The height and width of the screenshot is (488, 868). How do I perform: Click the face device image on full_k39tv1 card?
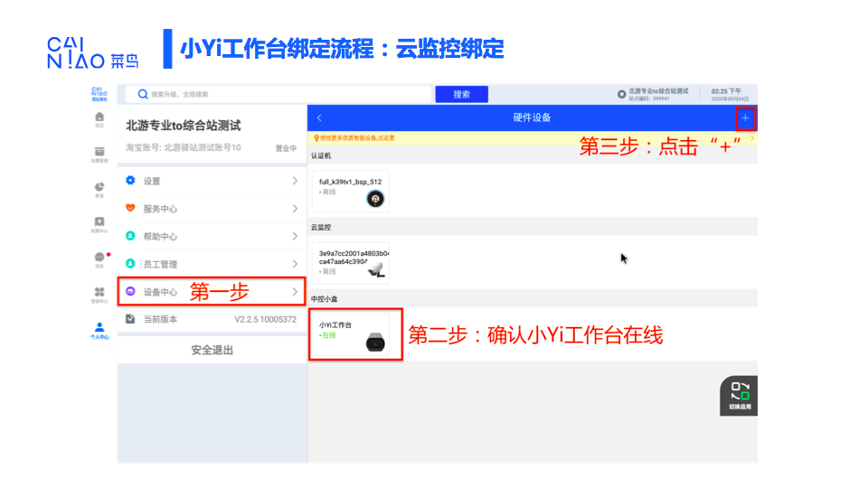point(375,199)
